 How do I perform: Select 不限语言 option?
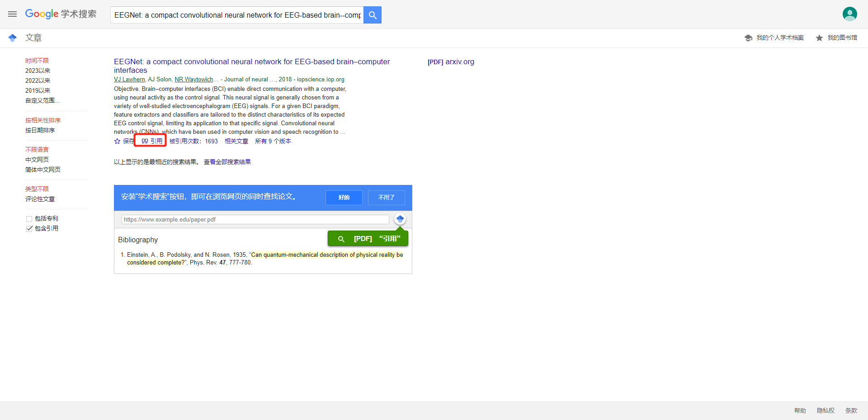(x=37, y=150)
